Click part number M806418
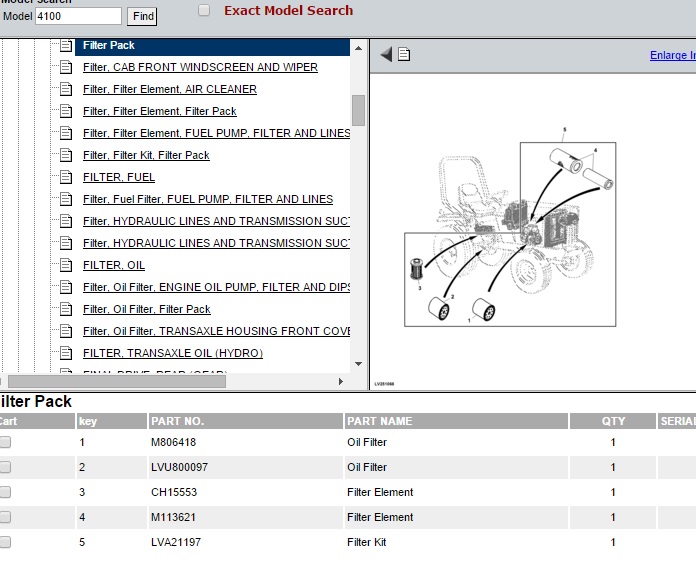 [x=174, y=442]
